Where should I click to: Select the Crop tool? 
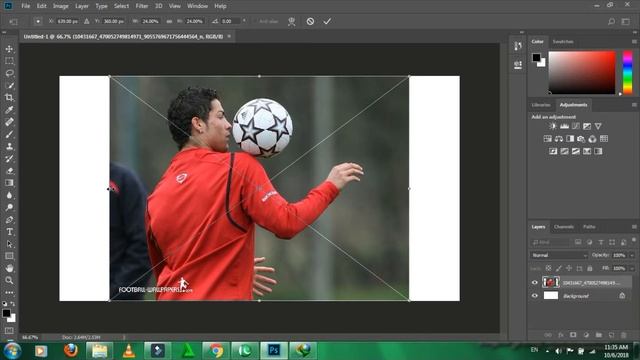click(9, 98)
